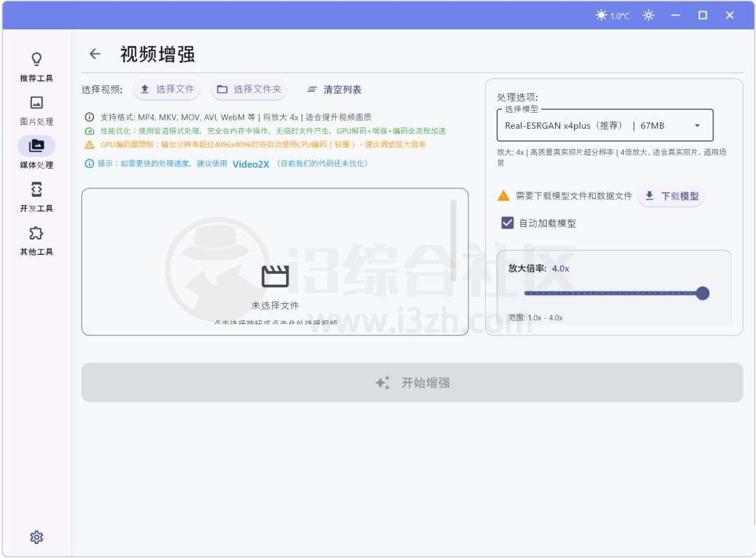Viewport: 756px width, 558px height.
Task: Click green performance icon beside 性能优化
Action: [89, 131]
